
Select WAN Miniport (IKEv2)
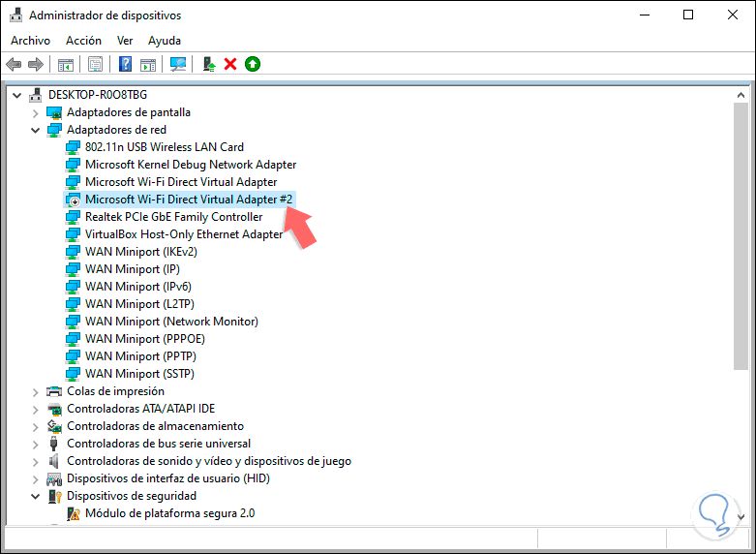(x=140, y=252)
